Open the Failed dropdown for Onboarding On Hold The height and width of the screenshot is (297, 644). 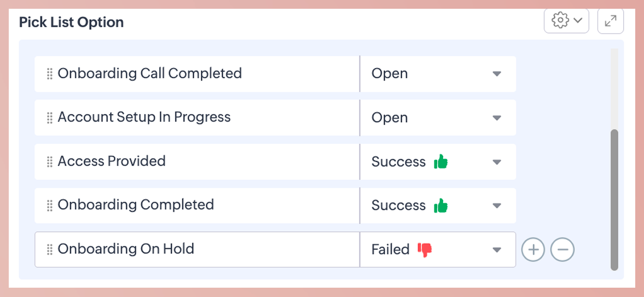496,250
